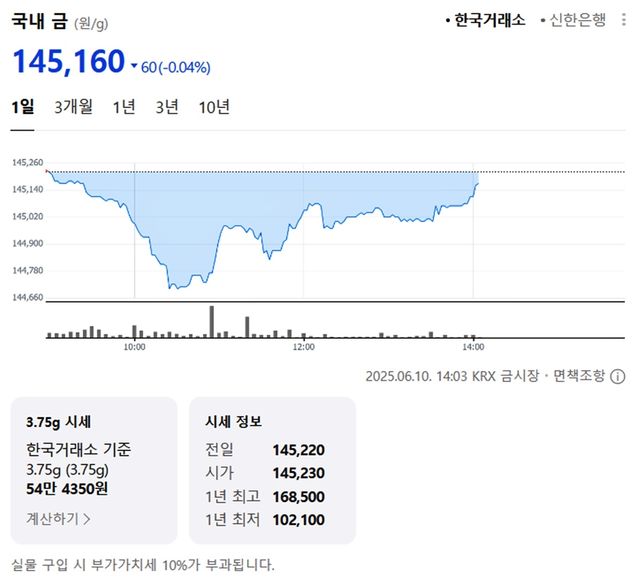Show the 1년 chart period
Screen dimensions: 640x581
124,107
